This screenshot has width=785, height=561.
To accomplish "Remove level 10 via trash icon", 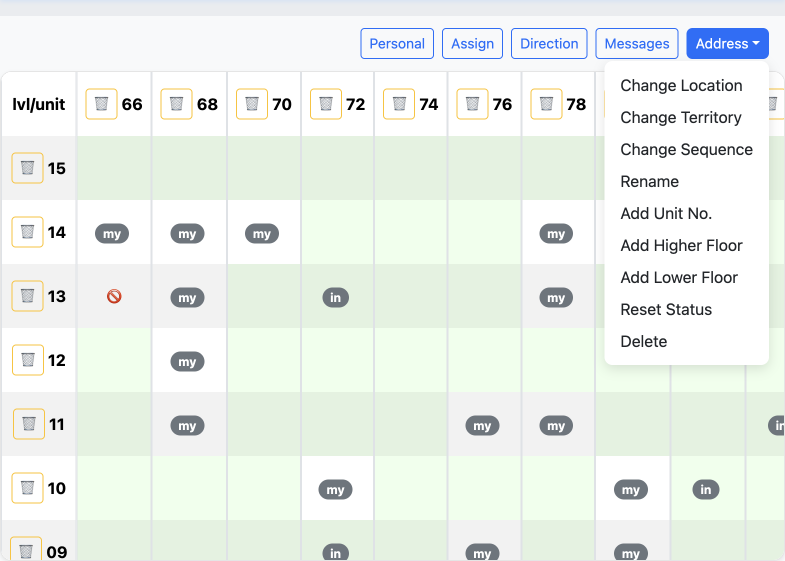I will pos(28,488).
